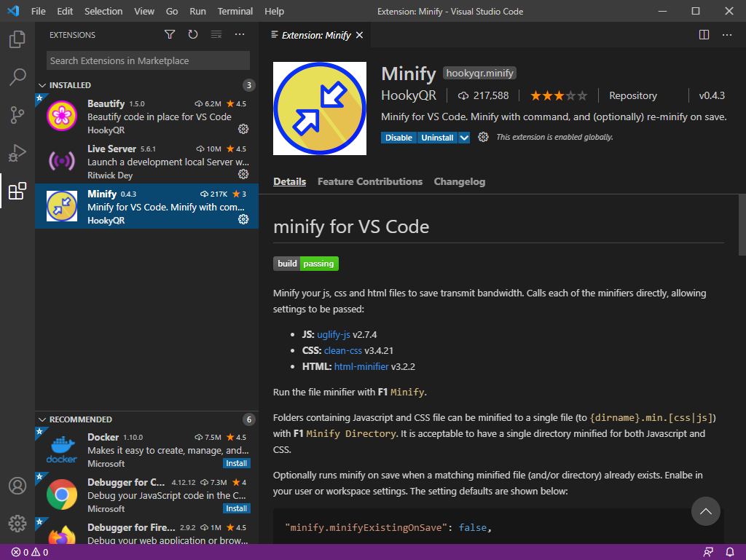This screenshot has width=746, height=560.
Task: Open the clean-css link
Action: tap(343, 351)
